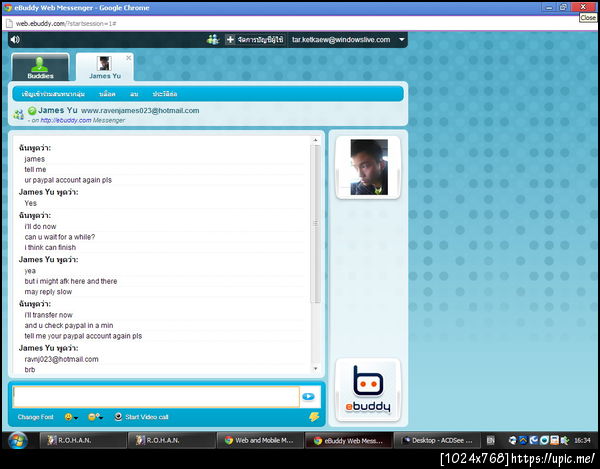Click the message "and u check paypal in a min"
Viewport: 600px width, 469px height.
[69, 326]
